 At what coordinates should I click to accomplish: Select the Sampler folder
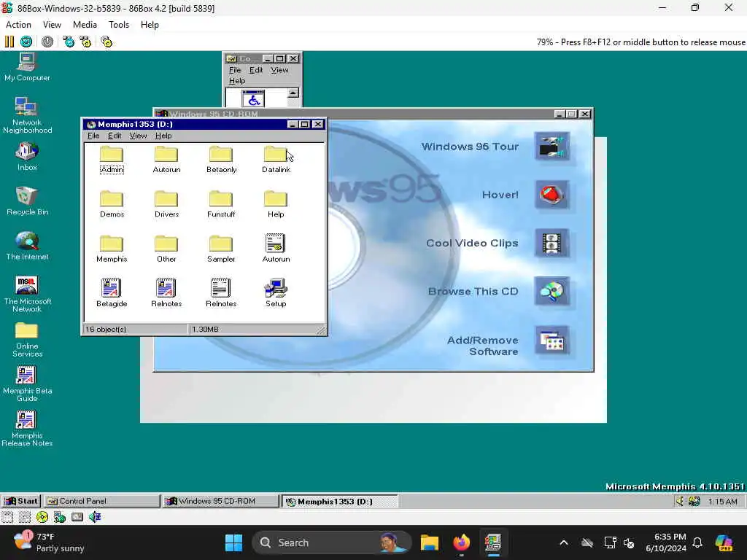point(221,249)
